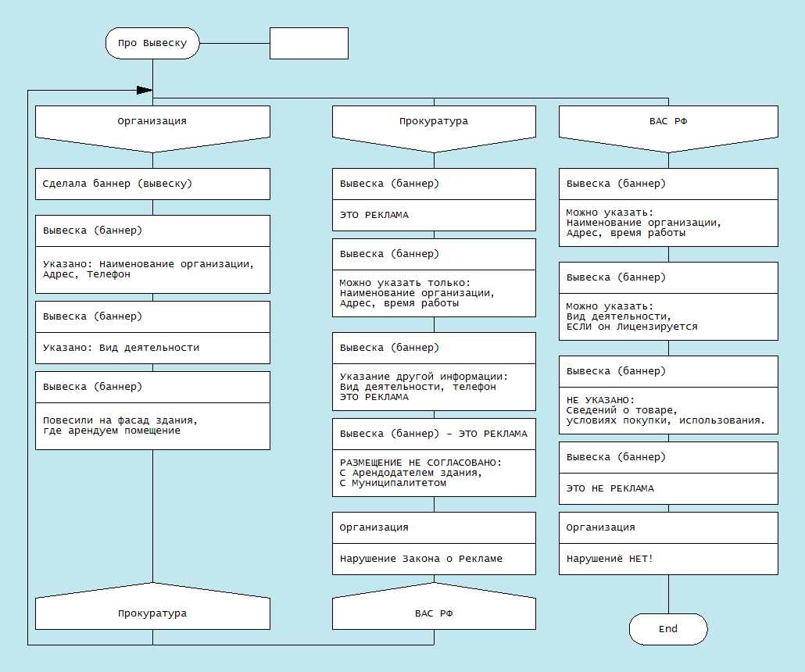The width and height of the screenshot is (805, 672).
Task: Select the 'Адрес, Телефон' block in Организация column
Action: [152, 269]
